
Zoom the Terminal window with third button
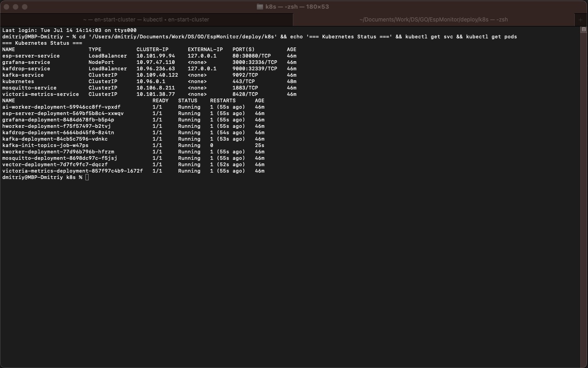(25, 7)
